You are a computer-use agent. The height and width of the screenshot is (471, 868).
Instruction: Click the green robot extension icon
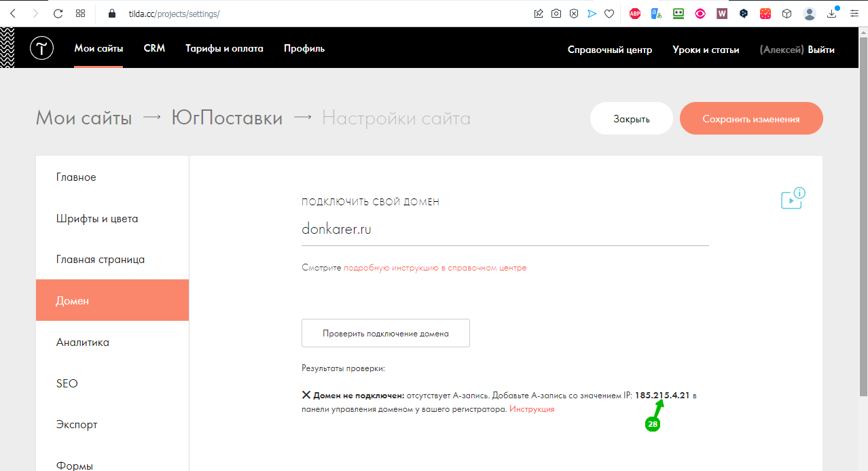click(678, 13)
